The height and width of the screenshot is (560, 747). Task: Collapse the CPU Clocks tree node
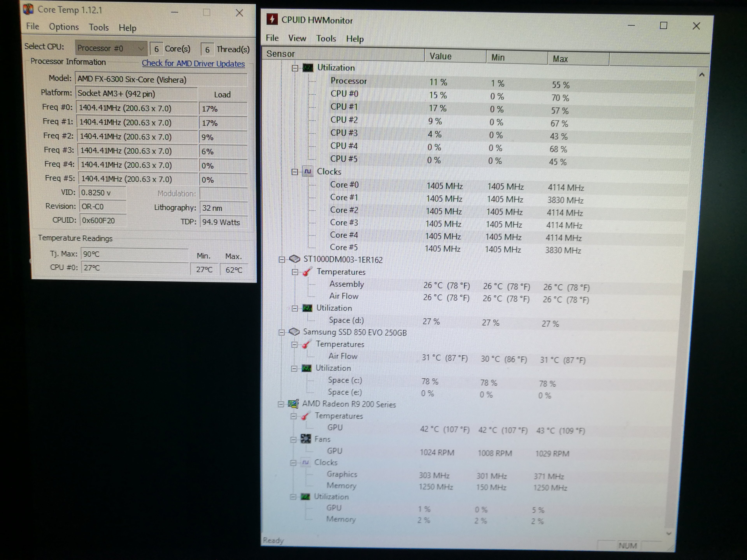pos(295,172)
